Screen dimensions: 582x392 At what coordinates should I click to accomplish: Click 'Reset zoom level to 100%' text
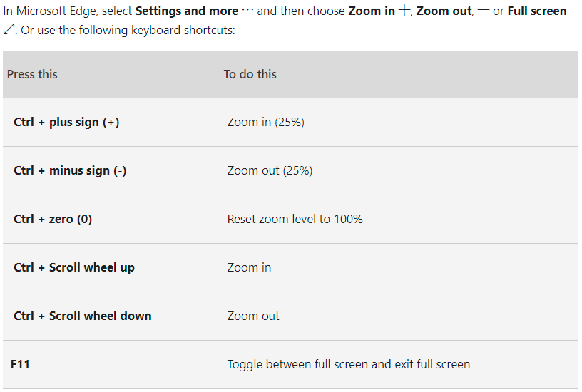[295, 220]
